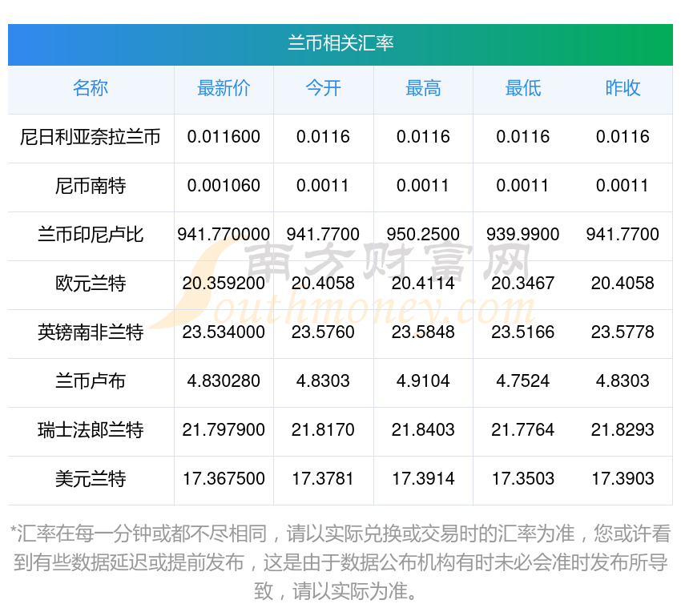This screenshot has width=681, height=616.
Task: Click the high value 17.3914
Action: pos(423,479)
